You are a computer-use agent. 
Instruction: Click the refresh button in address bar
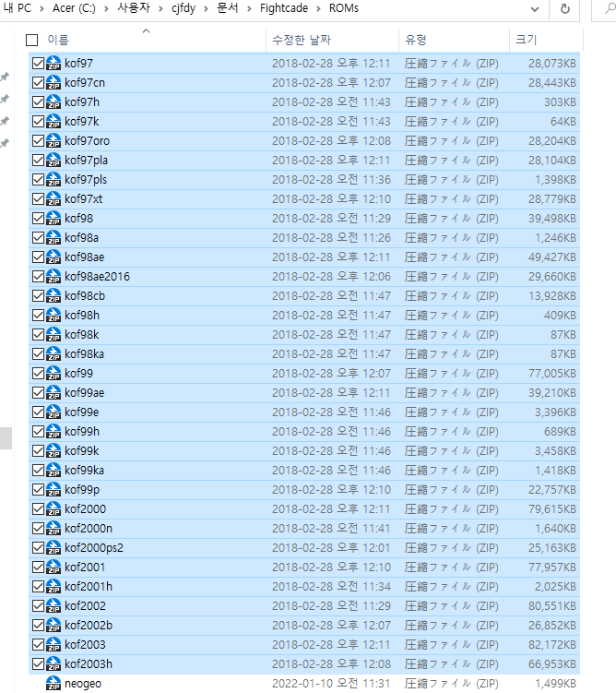point(564,9)
